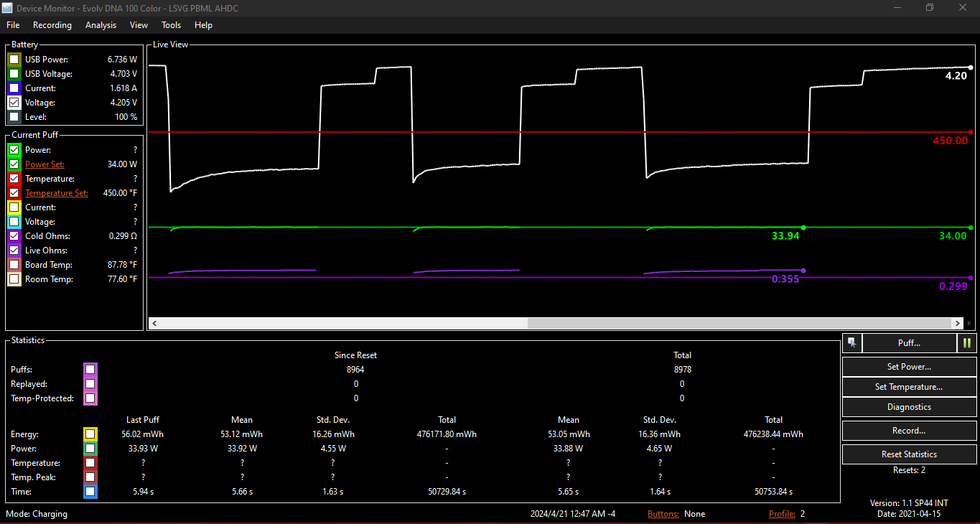Open the Analysis menu

tap(101, 25)
